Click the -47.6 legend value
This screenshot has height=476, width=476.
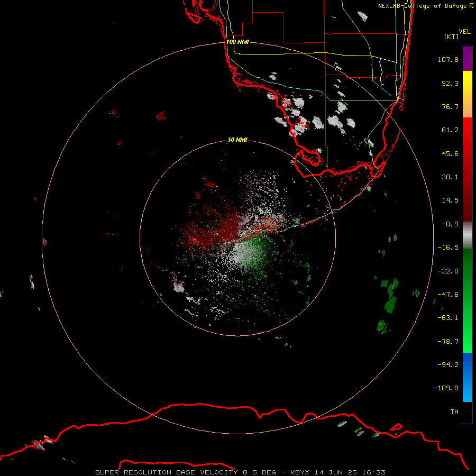tap(448, 295)
